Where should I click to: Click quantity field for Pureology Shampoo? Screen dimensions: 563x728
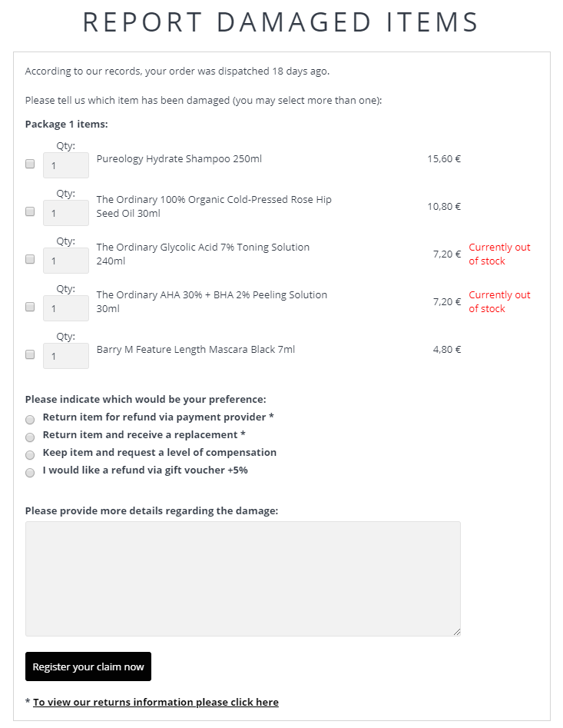[x=66, y=165]
